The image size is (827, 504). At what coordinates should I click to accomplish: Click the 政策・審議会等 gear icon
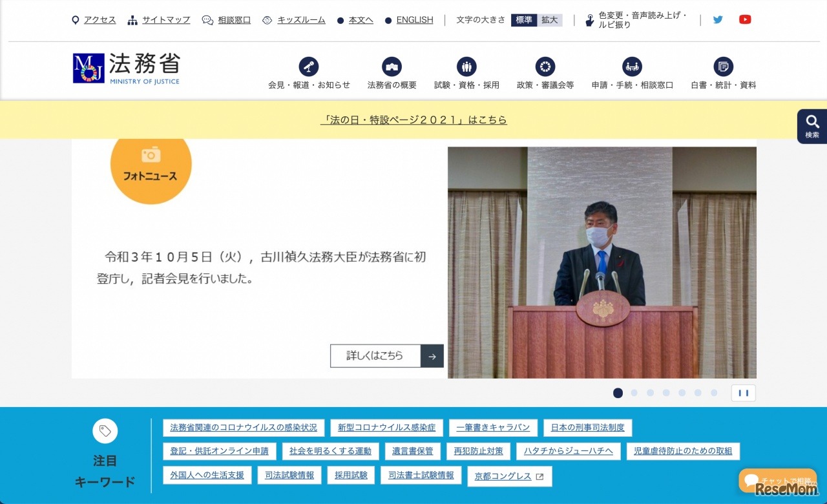coord(545,66)
